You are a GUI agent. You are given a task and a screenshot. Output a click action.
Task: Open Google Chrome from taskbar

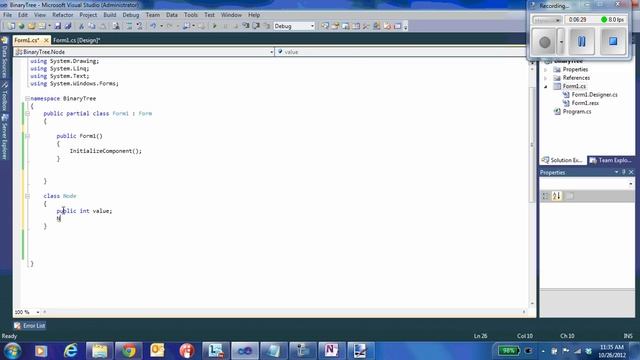[129, 351]
